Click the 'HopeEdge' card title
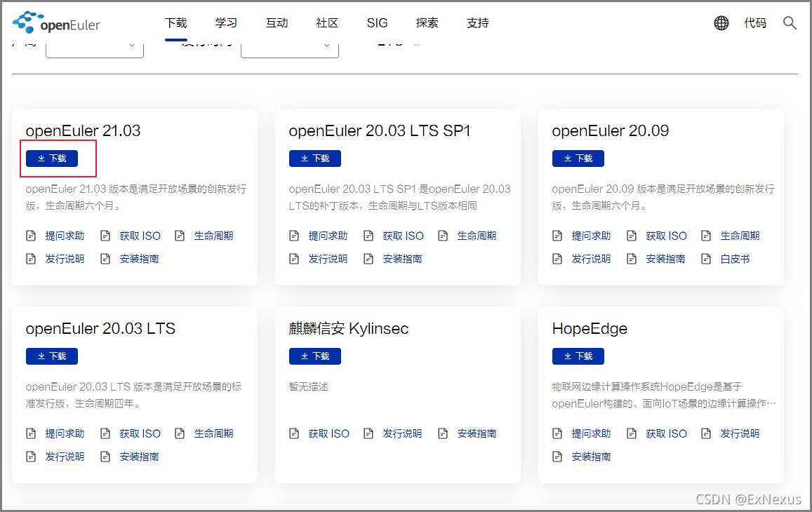812x512 pixels. (x=590, y=329)
